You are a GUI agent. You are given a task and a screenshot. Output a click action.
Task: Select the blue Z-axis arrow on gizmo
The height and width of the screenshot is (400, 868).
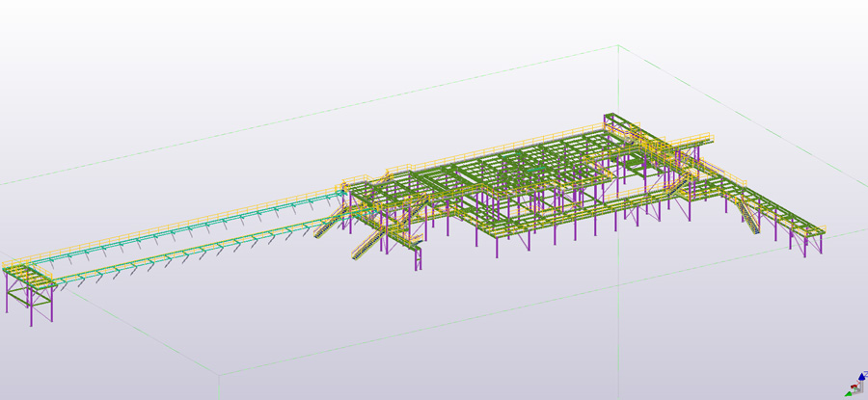[860, 377]
